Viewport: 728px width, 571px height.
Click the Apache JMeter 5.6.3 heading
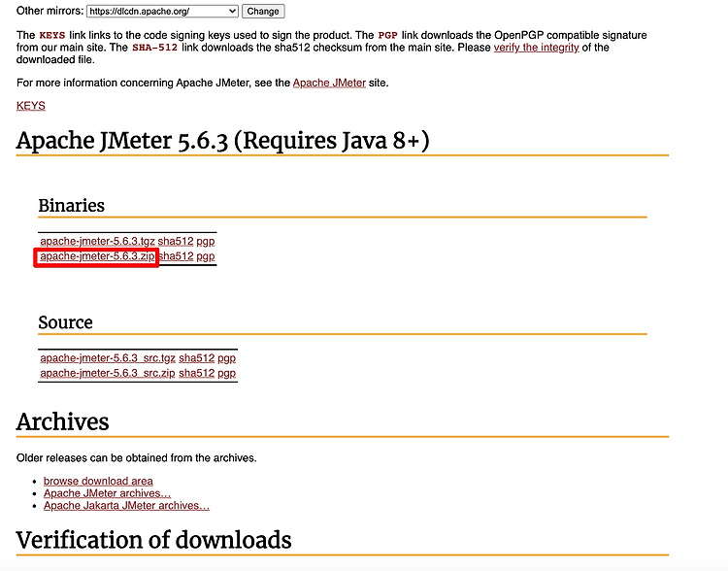coord(223,140)
